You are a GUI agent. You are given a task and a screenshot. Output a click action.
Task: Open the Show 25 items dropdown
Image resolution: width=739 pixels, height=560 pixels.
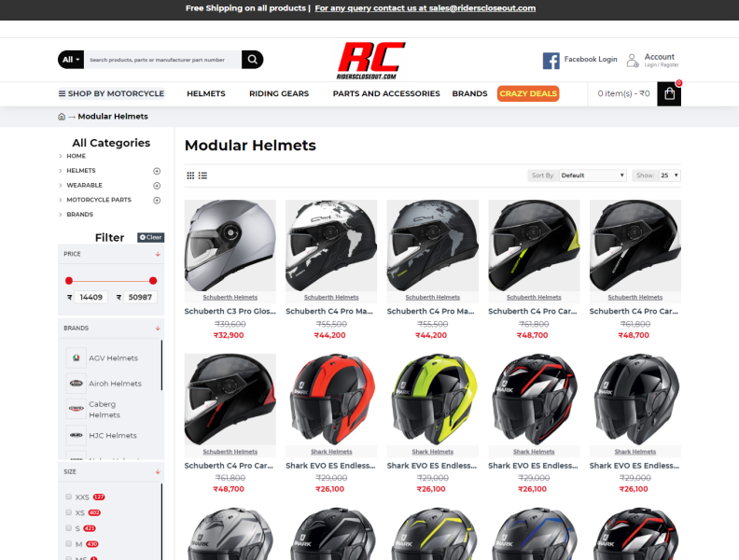pos(669,175)
